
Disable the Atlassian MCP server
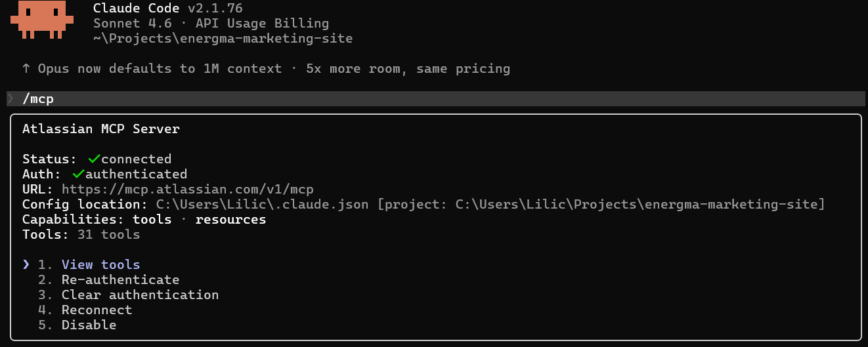[89, 325]
